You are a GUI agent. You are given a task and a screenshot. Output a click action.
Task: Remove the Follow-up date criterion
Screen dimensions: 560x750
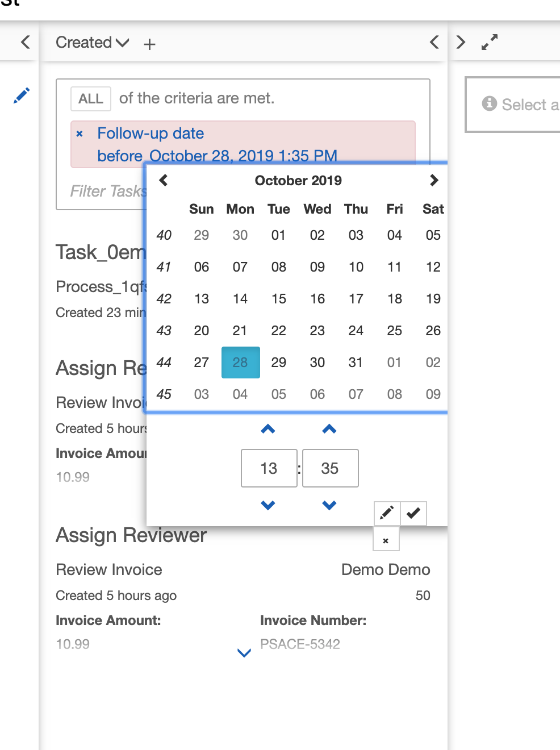[x=80, y=134]
